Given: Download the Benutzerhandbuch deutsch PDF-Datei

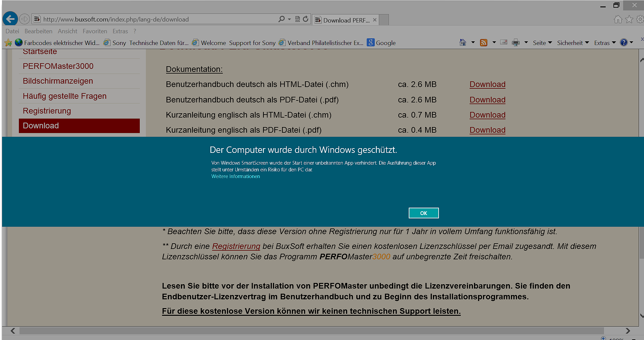Looking at the screenshot, I should click(487, 100).
